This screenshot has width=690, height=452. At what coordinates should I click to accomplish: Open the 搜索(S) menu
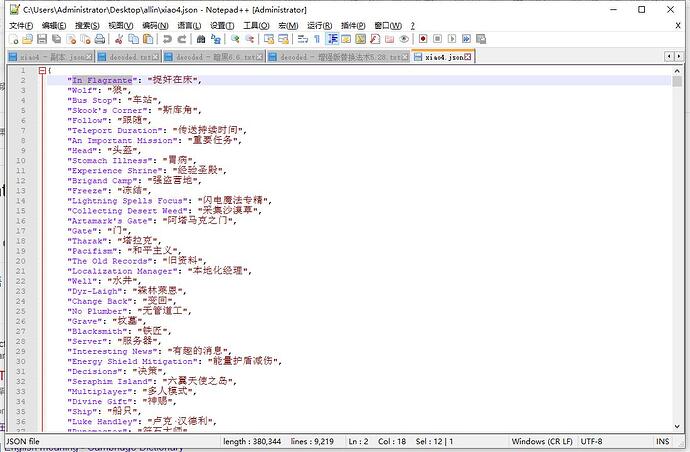click(87, 26)
